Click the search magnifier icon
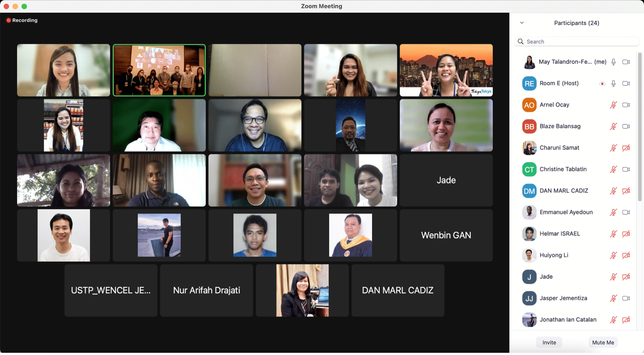Viewport: 644px width, 355px height. point(521,41)
